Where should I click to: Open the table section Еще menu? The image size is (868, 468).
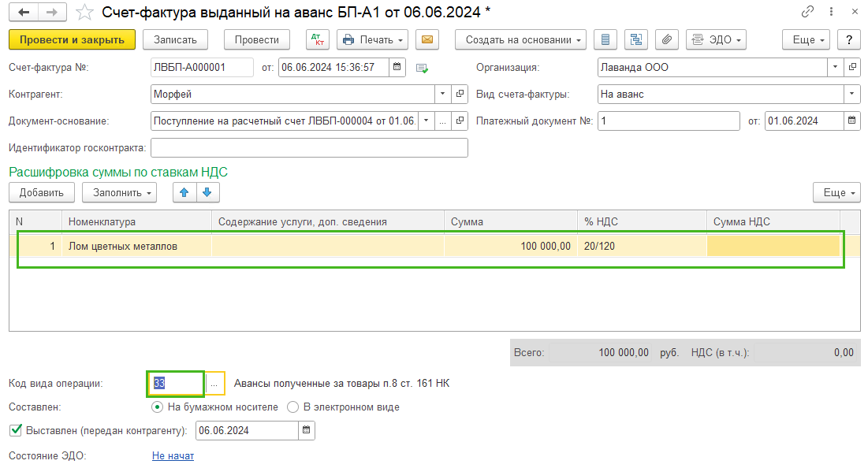click(x=836, y=192)
